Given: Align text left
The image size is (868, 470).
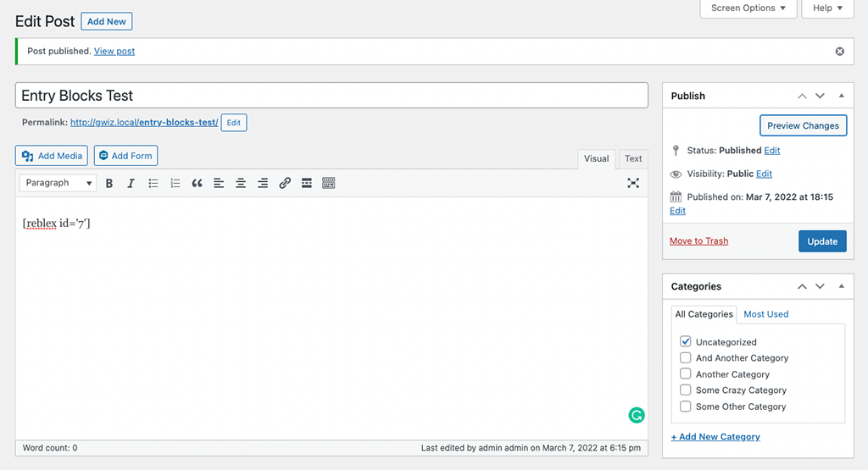Looking at the screenshot, I should pyautogui.click(x=219, y=183).
